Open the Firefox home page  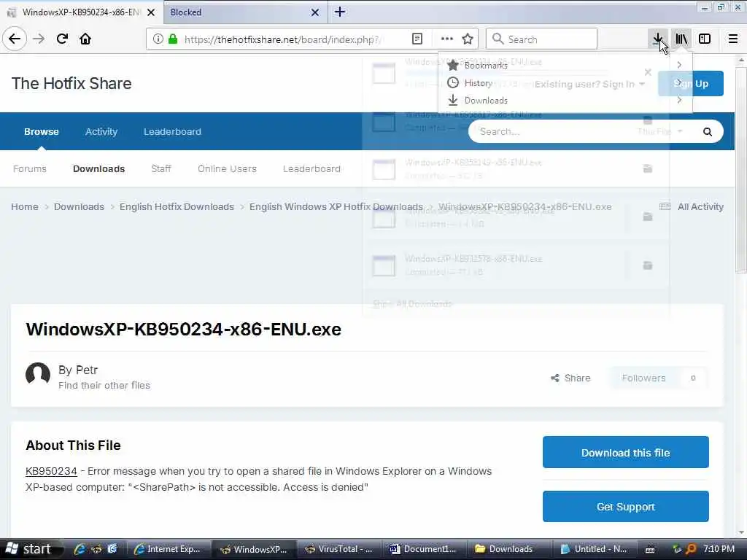(x=85, y=39)
